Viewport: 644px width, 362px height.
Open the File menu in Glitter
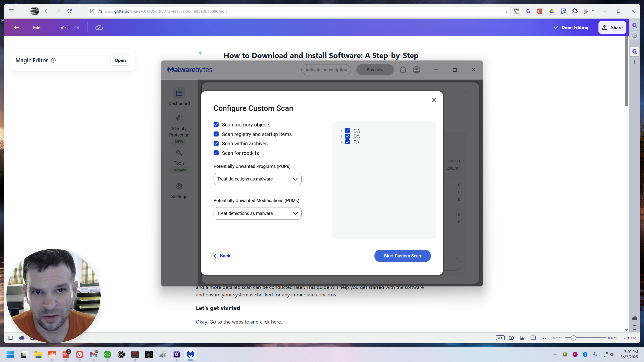[37, 28]
